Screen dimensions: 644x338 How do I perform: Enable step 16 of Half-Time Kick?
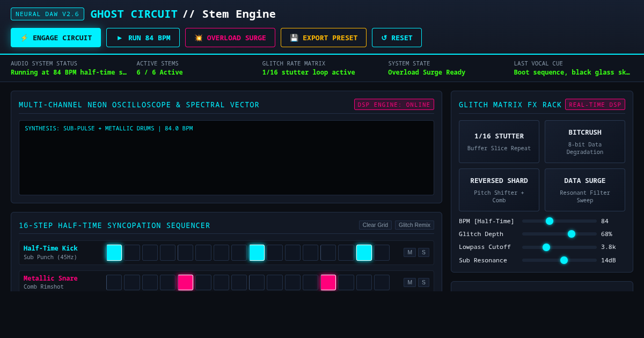(x=382, y=253)
